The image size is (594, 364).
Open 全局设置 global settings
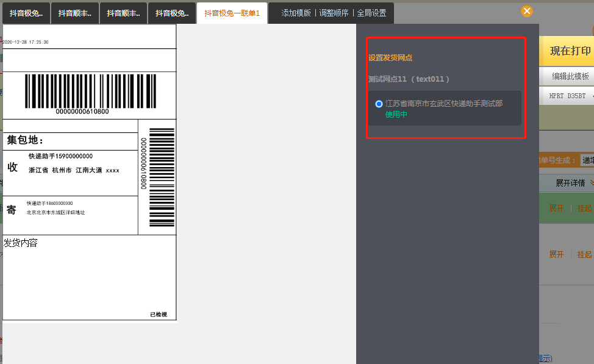(371, 13)
